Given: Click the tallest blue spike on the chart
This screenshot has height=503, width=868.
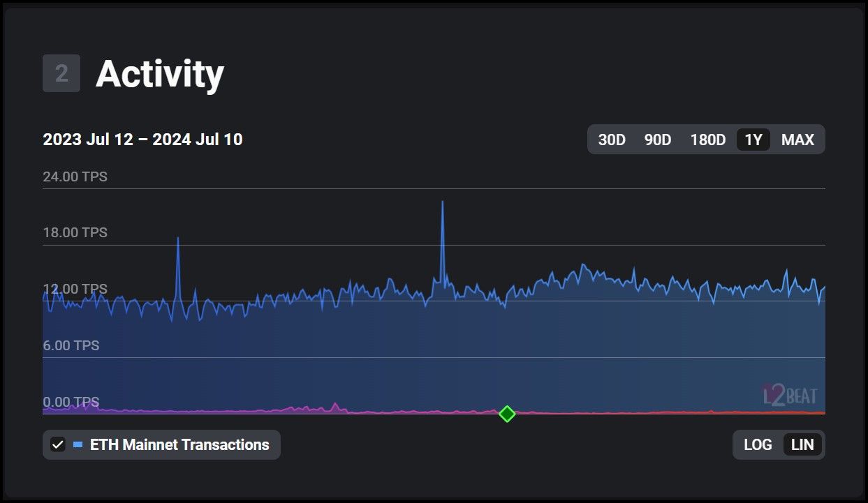Looking at the screenshot, I should pyautogui.click(x=442, y=204).
